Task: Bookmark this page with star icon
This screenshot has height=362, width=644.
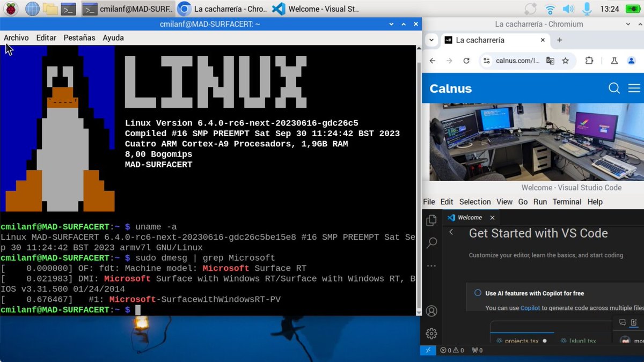Action: tap(565, 61)
